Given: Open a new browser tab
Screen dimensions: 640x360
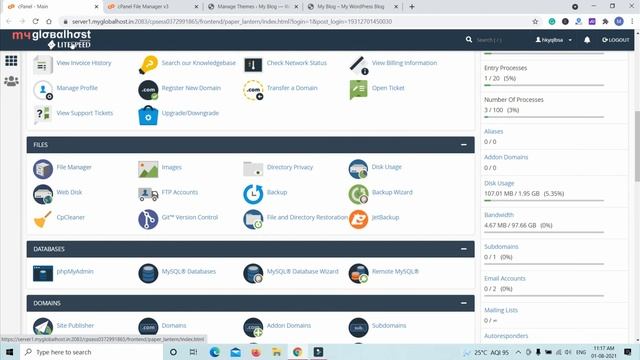Looking at the screenshot, I should pos(412,7).
